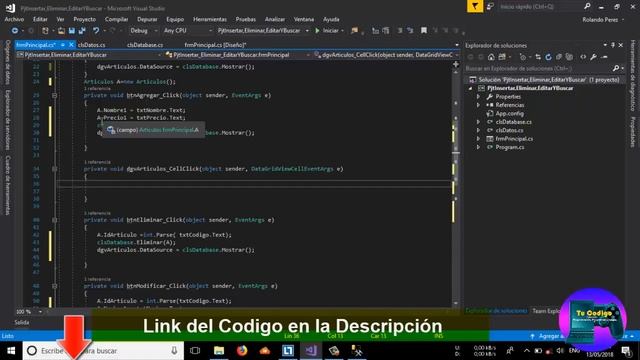Toggle auto-hide pin of Solution Explorer
This screenshot has height=360, width=640.
[613, 45]
